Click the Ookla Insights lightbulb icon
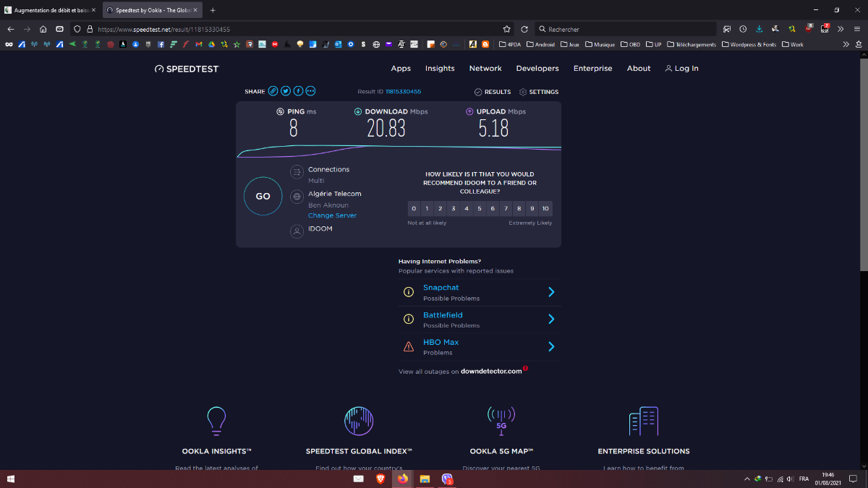 [x=216, y=421]
